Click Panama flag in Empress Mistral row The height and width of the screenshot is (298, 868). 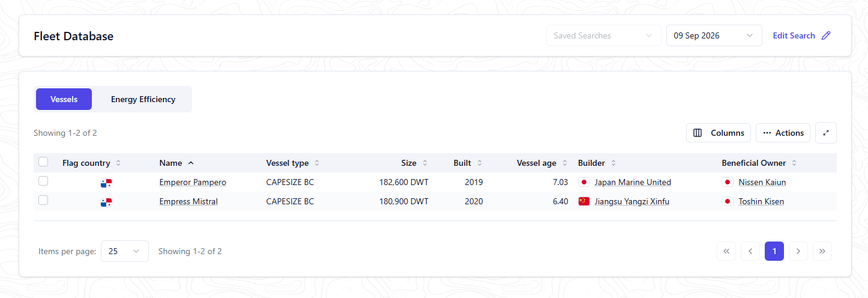(x=106, y=202)
